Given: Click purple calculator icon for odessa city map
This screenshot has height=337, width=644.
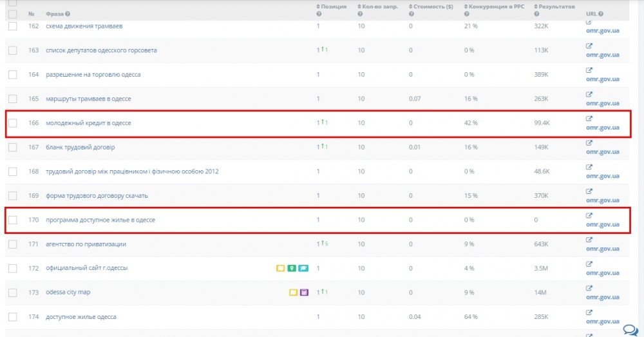Looking at the screenshot, I should tap(304, 293).
